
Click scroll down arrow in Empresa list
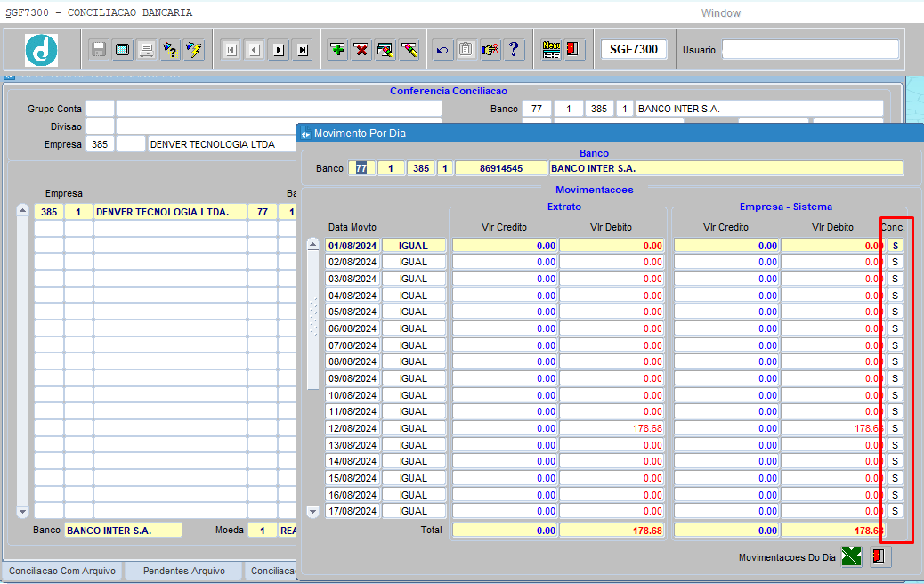tap(22, 512)
